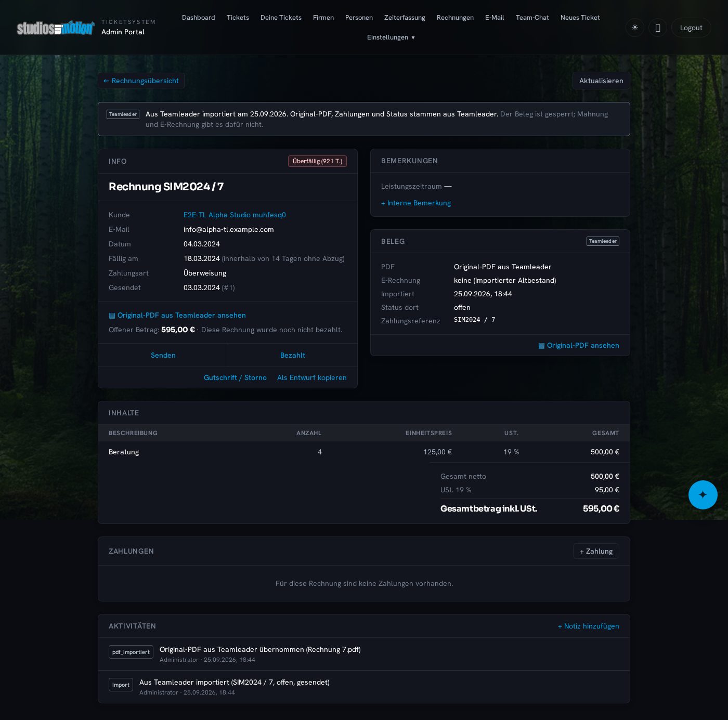Click the Studios in Motion logo
Image resolution: width=728 pixels, height=720 pixels.
click(56, 28)
